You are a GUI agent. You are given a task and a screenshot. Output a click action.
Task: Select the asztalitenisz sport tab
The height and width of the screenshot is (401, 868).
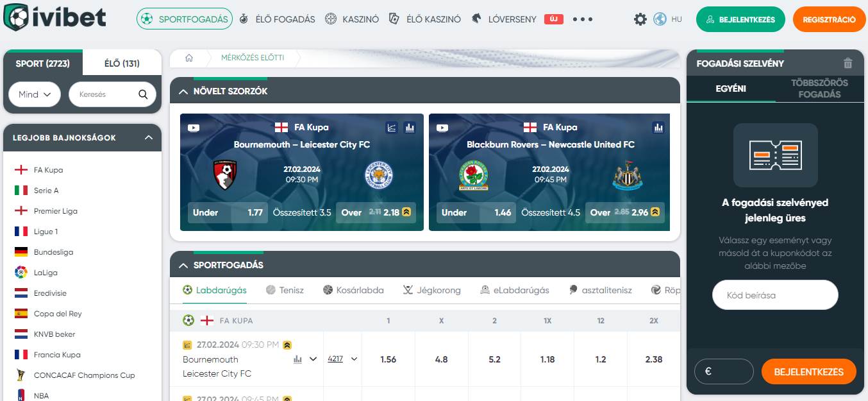pos(600,290)
